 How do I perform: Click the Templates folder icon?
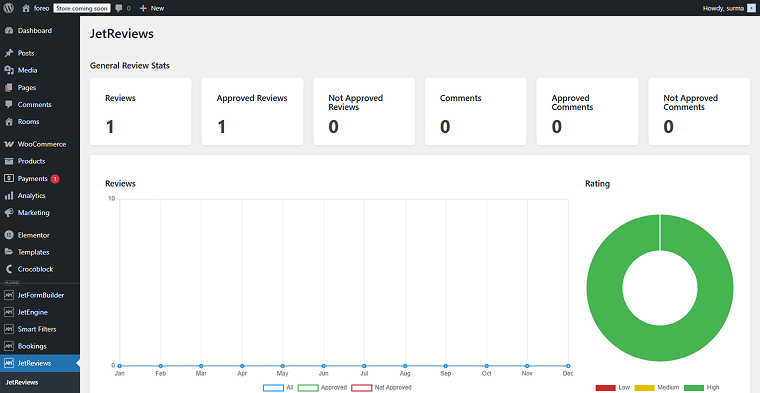[x=9, y=252]
